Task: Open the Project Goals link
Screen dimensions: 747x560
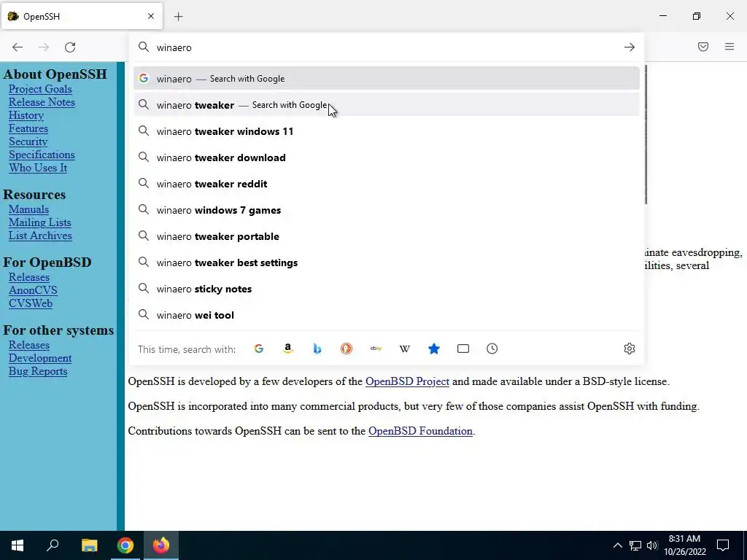Action: click(40, 89)
